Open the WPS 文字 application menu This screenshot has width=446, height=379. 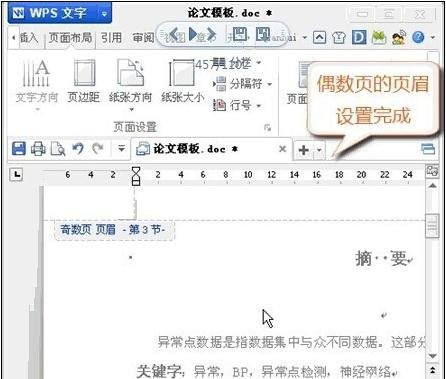click(x=59, y=13)
